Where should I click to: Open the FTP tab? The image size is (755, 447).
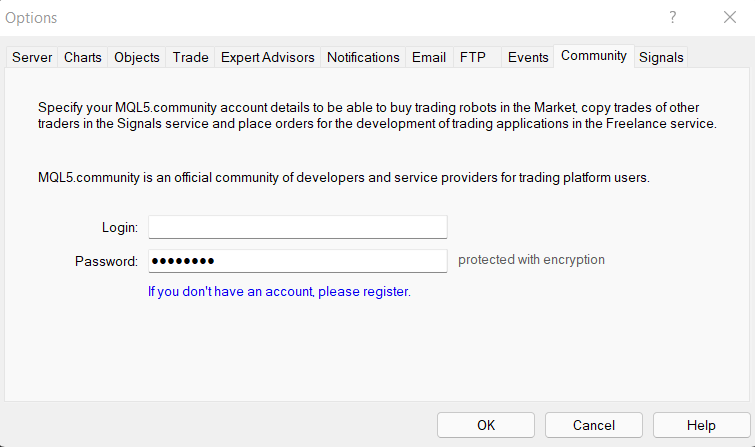pos(473,58)
